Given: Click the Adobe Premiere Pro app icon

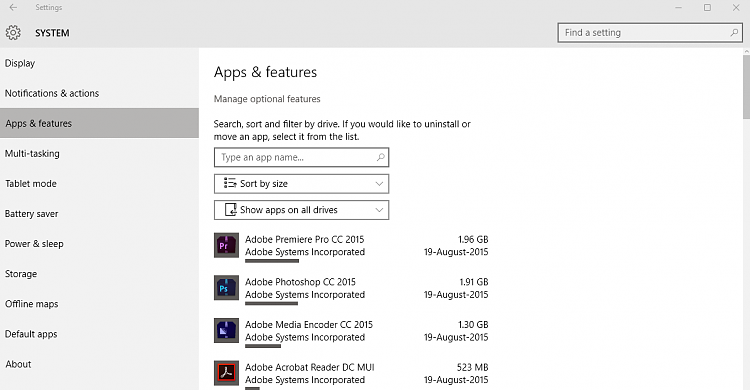Looking at the screenshot, I should coord(226,245).
